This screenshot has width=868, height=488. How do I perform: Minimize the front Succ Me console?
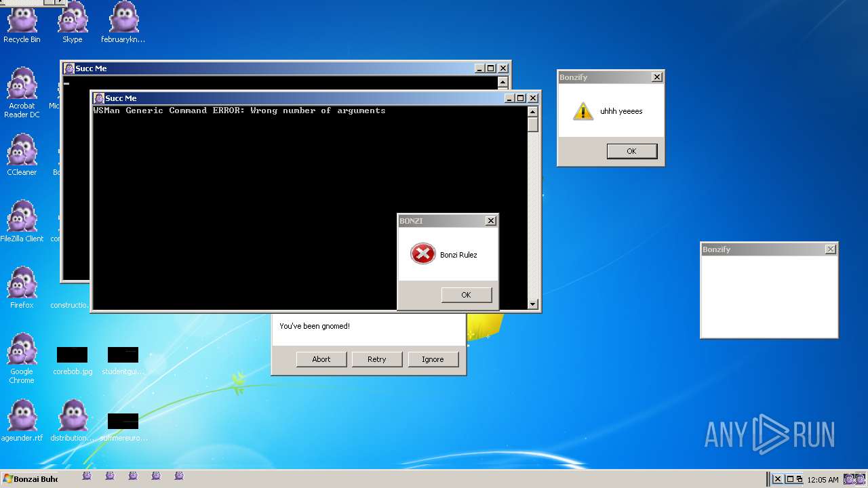tap(509, 98)
